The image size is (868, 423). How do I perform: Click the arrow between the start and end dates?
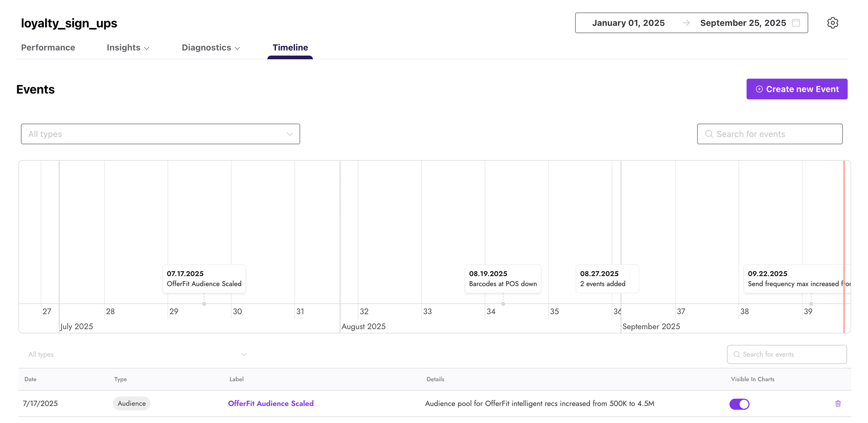(x=686, y=23)
